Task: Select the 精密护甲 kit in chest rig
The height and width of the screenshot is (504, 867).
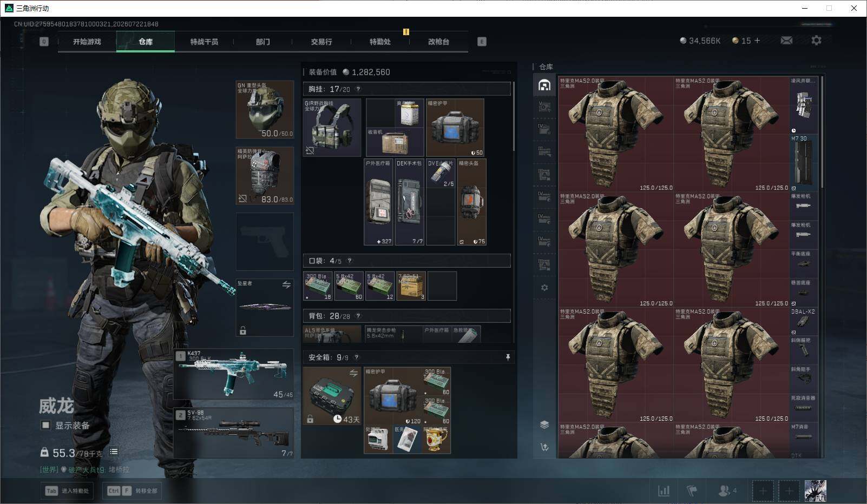Action: (455, 128)
